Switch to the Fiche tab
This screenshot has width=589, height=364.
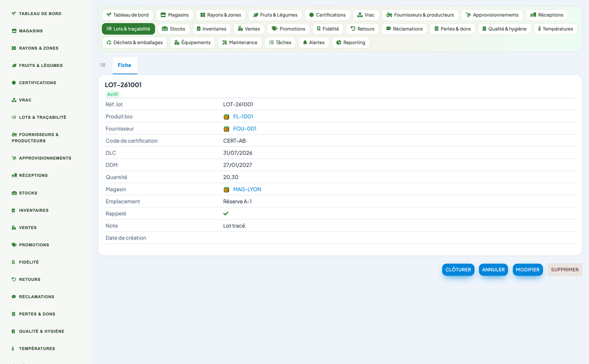click(124, 65)
